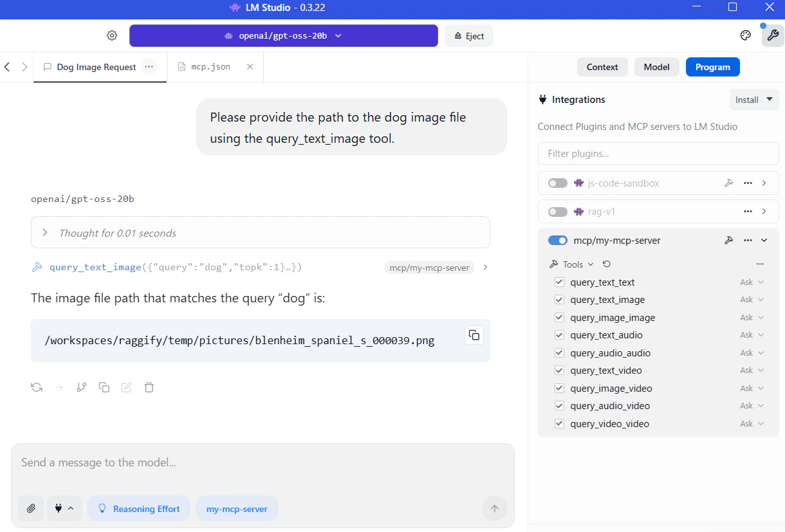
Task: Uncheck the query_audio_audio tool
Action: point(559,353)
